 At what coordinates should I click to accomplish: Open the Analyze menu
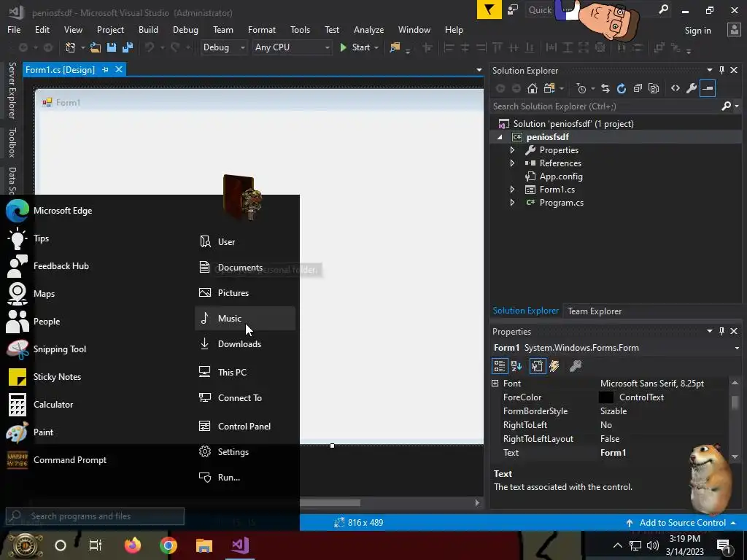tap(368, 29)
